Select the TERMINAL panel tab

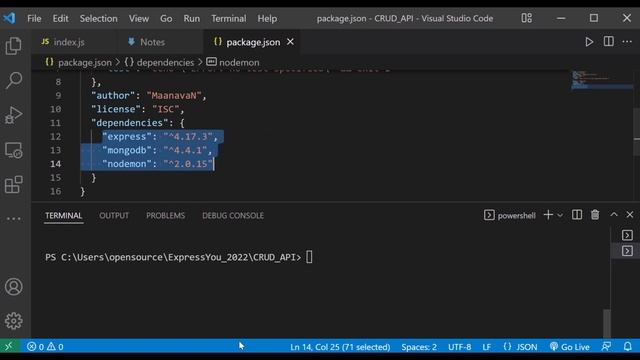coord(64,216)
